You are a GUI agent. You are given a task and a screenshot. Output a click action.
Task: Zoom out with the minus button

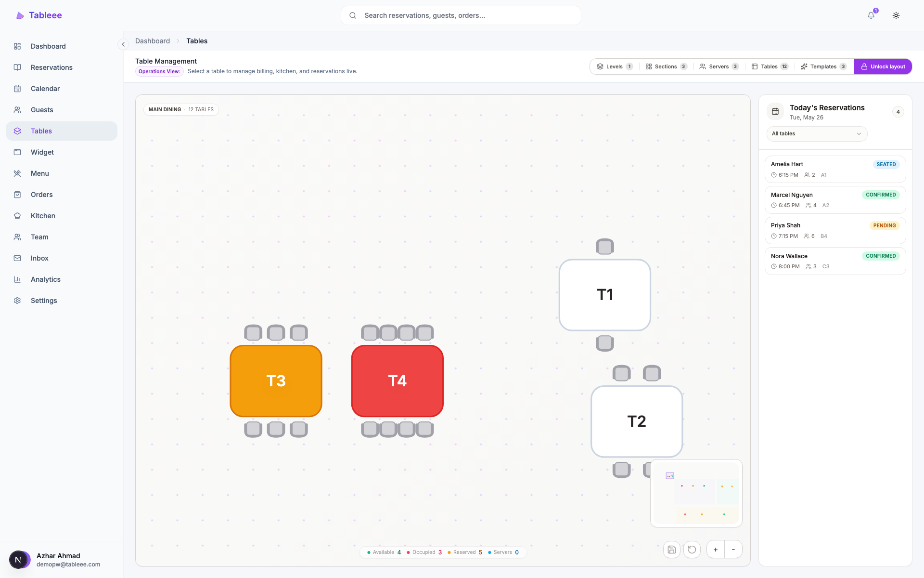733,550
